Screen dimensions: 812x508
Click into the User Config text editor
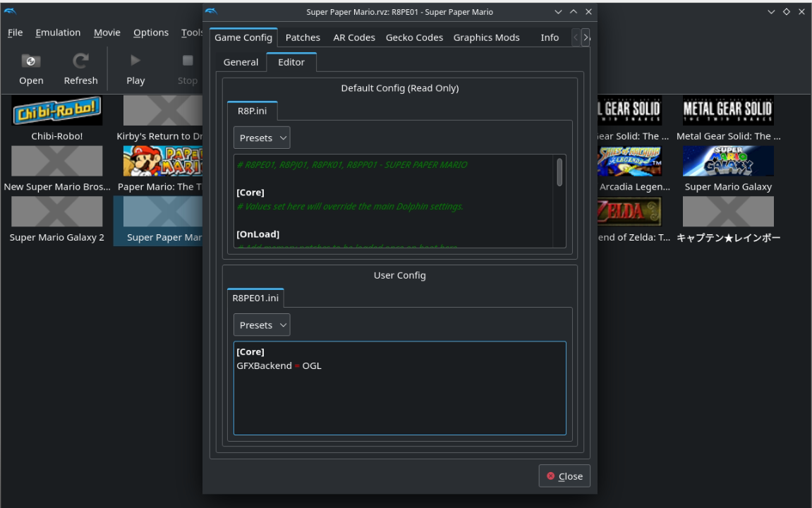[x=400, y=388]
